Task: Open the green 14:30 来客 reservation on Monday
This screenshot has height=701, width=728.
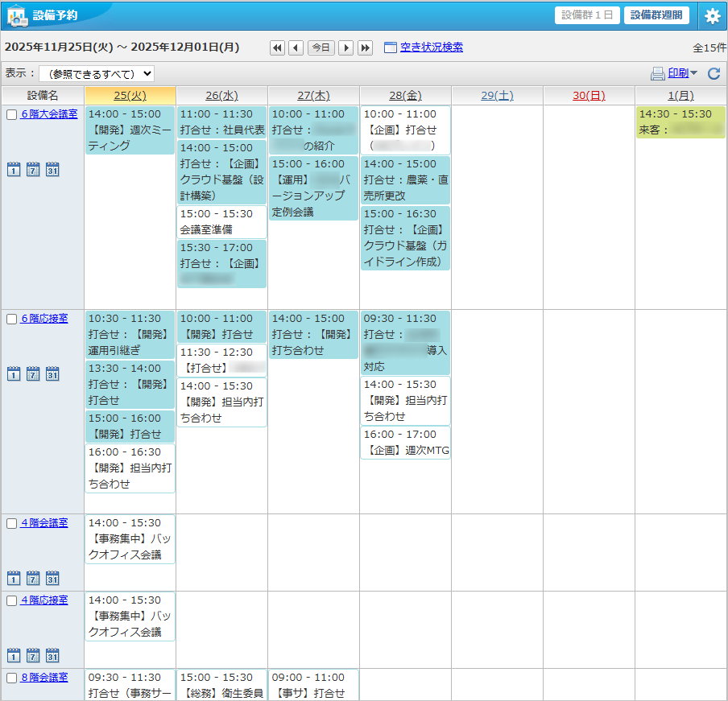Action: [680, 122]
